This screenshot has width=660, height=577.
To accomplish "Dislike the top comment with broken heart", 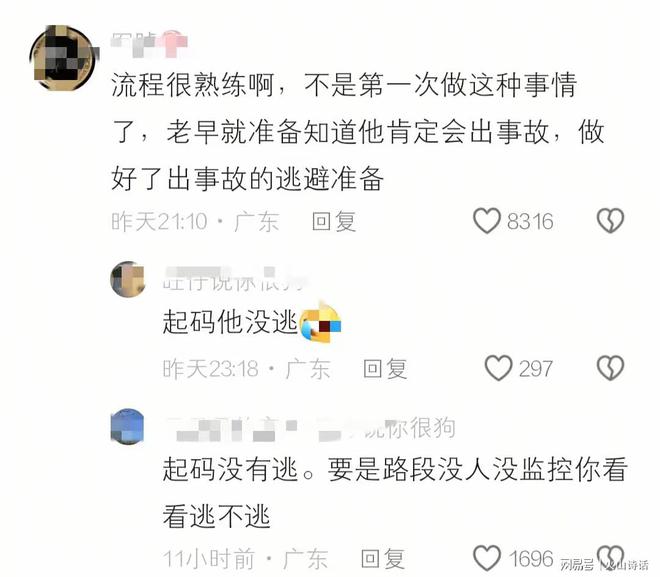I will tap(610, 221).
